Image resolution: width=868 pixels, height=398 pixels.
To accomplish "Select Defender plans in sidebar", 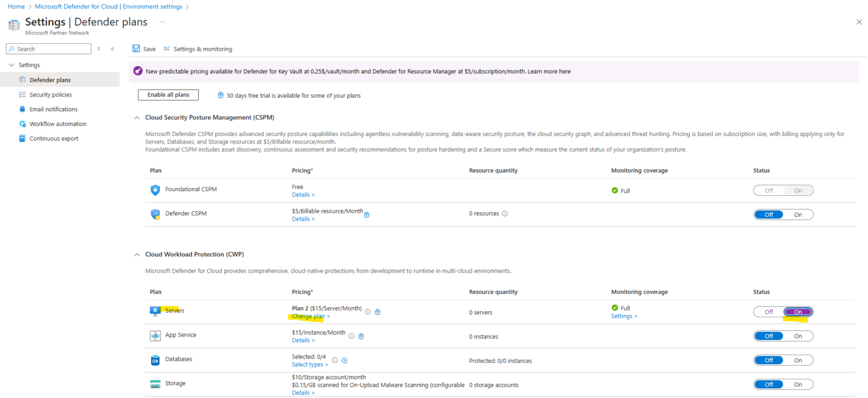I will 60,80.
